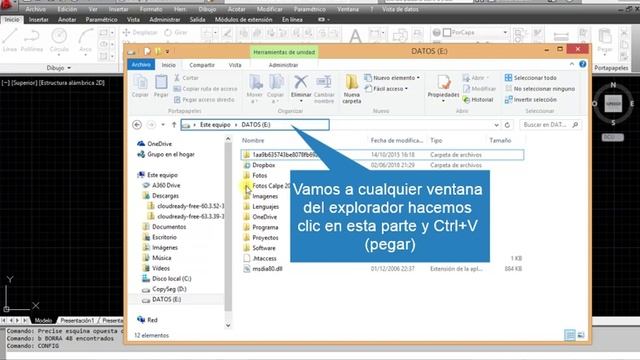Image resolution: width=640 pixels, height=360 pixels.
Task: Select the Dropbox folder in file list
Action: point(259,165)
